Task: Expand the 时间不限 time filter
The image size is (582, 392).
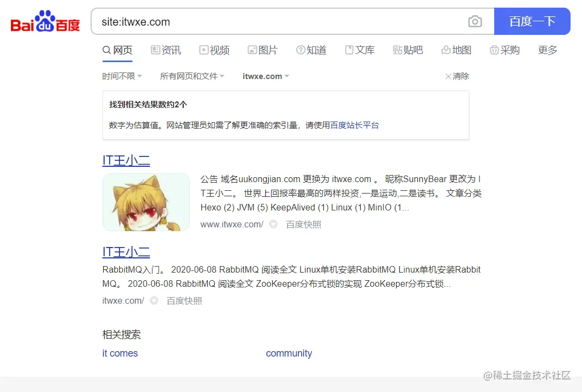Action: coord(122,76)
